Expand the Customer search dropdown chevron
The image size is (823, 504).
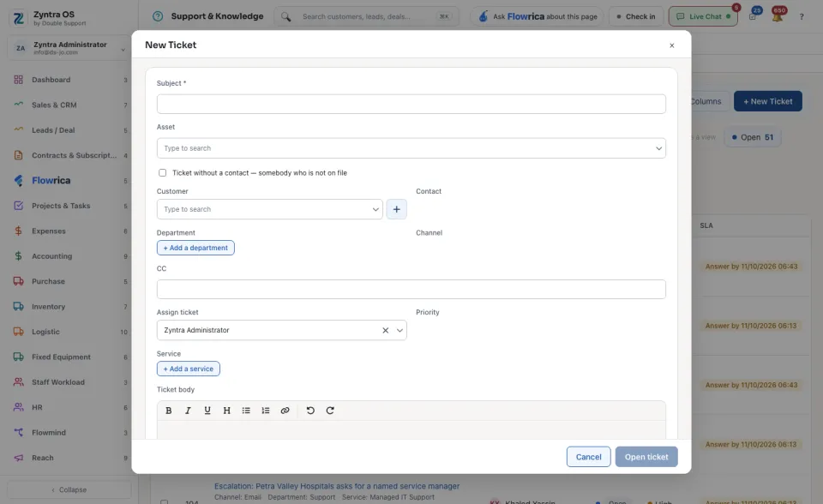[x=375, y=209]
